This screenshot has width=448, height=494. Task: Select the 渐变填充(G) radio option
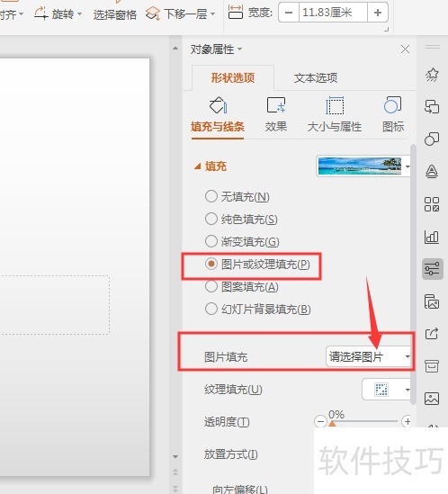pos(242,242)
